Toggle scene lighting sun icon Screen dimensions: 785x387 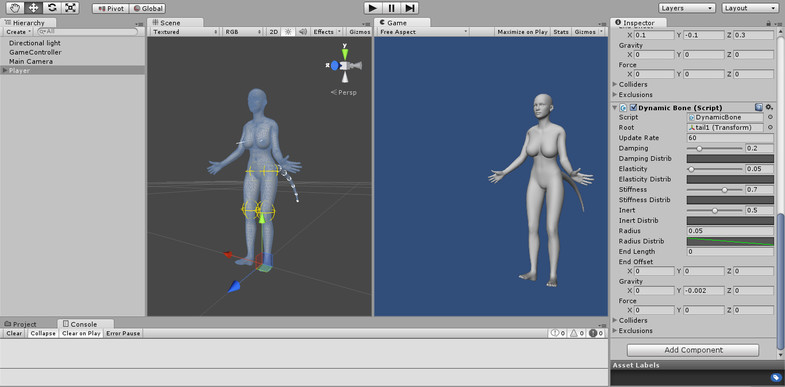coord(288,32)
